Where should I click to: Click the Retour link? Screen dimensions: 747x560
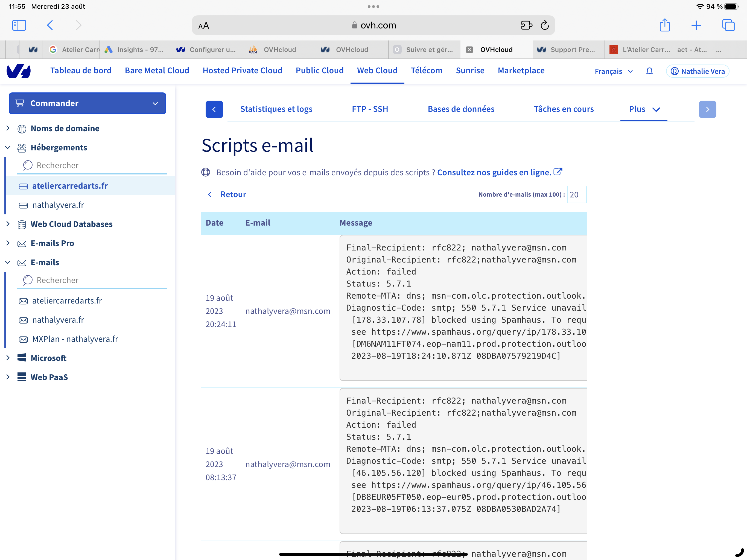(233, 194)
